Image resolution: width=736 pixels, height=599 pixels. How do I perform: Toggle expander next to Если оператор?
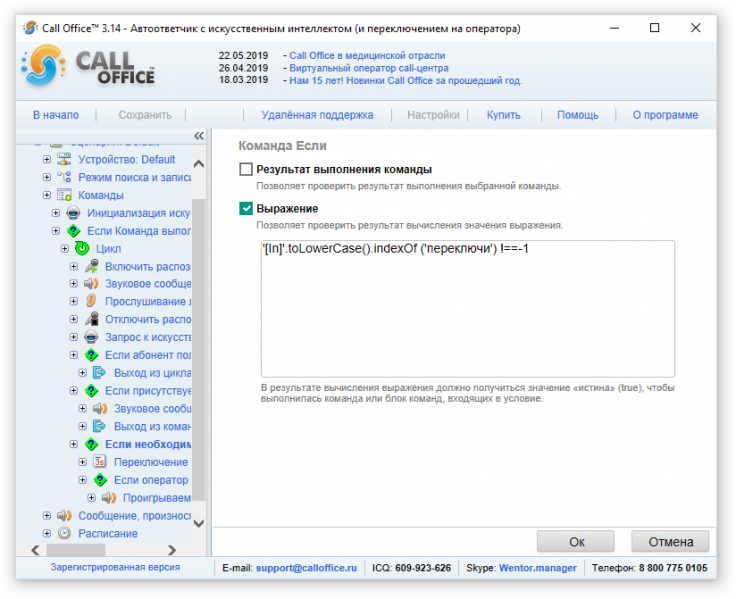(x=83, y=480)
